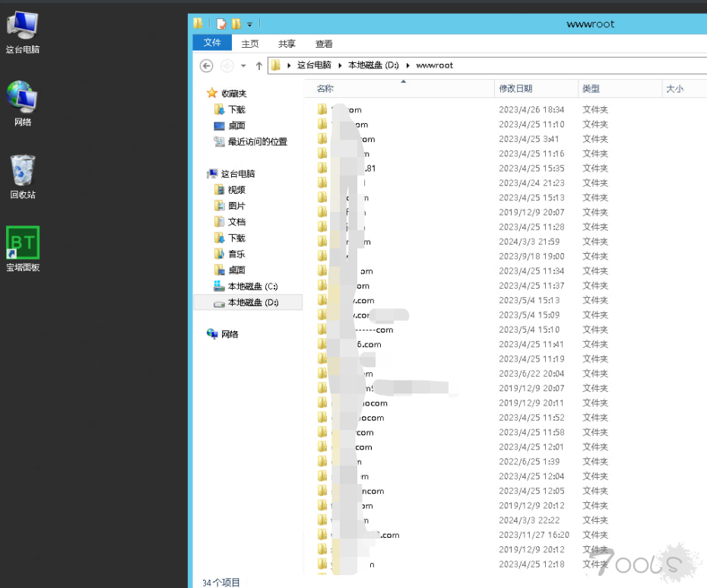This screenshot has height=588, width=707.
Task: Click folder icon dated 2023/9/18 19:00
Action: 322,256
